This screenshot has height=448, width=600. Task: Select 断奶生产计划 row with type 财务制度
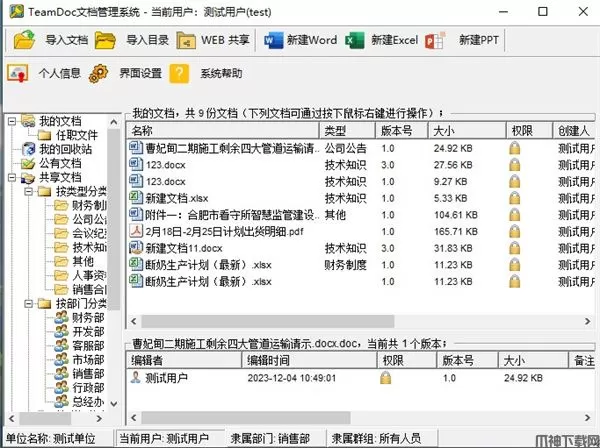[x=361, y=265]
